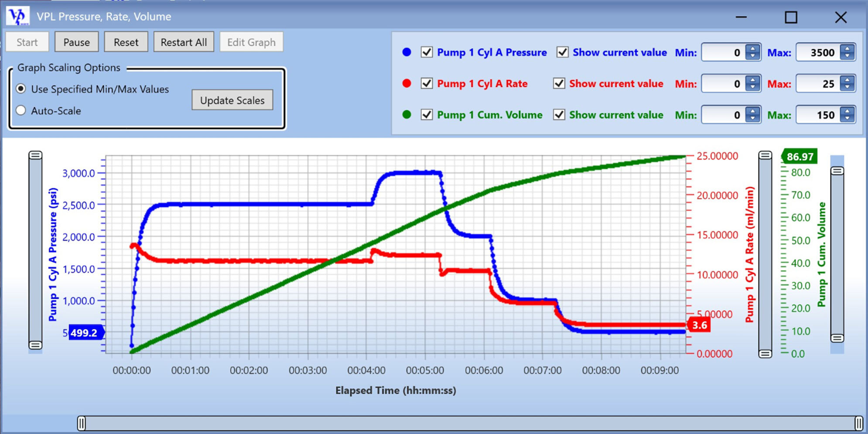Click the 25.00000 rate axis label
868x434 pixels.
coord(717,156)
